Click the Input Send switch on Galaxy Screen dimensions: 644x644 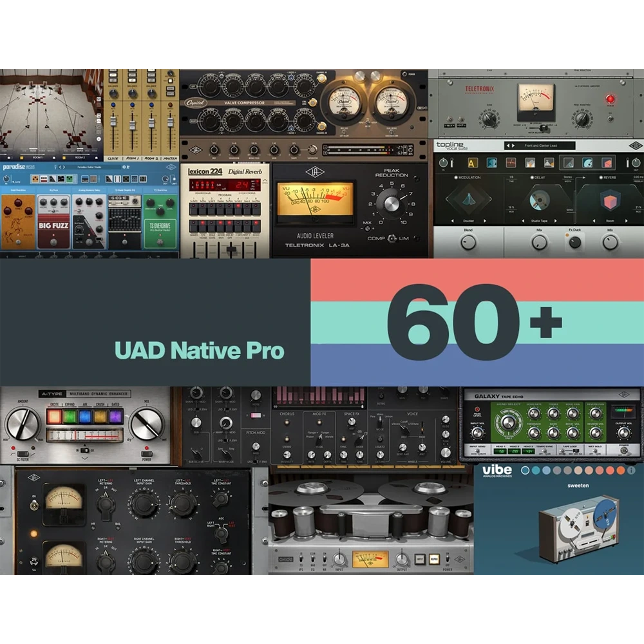tap(477, 451)
